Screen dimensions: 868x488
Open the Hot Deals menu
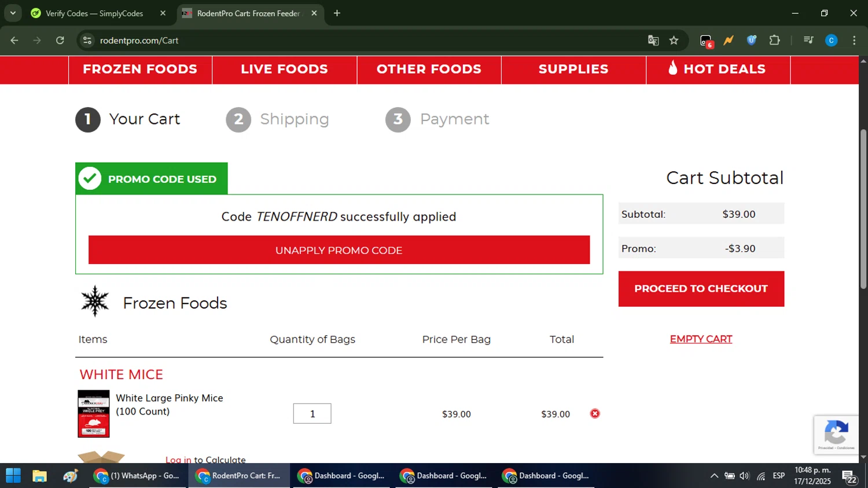pos(718,69)
